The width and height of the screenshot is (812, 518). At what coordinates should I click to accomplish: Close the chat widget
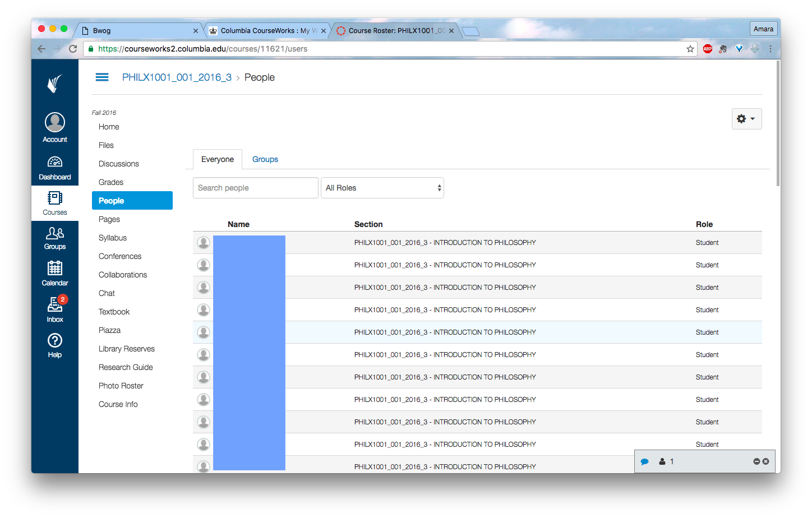coord(766,461)
